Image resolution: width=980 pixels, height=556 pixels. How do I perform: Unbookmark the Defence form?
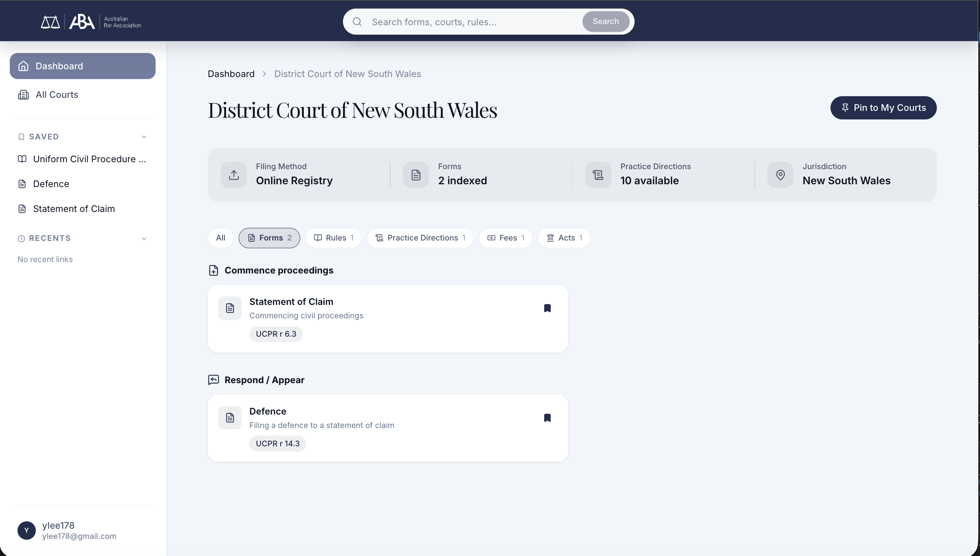547,418
